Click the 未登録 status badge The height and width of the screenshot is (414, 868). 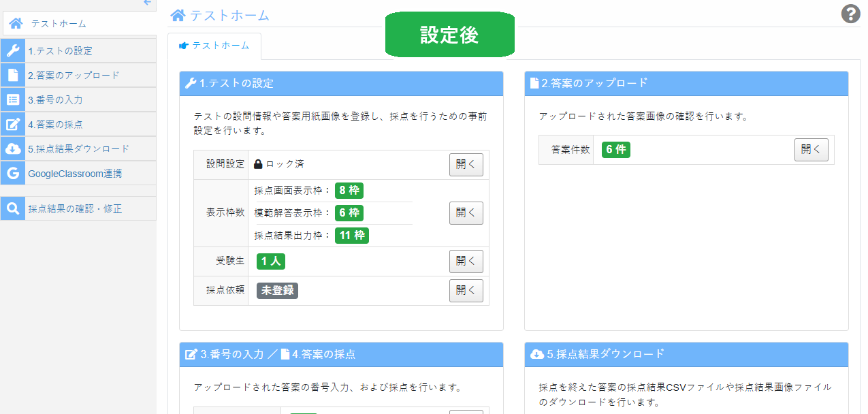[x=277, y=291]
